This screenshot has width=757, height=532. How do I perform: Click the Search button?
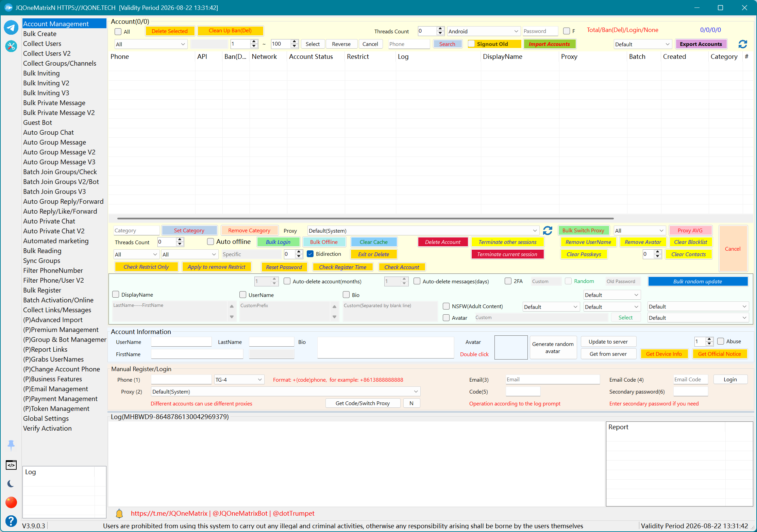click(x=447, y=44)
